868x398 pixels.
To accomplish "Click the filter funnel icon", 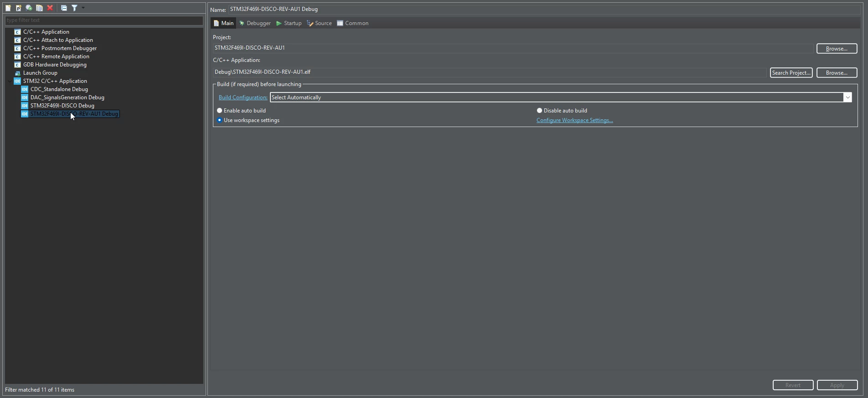I will point(74,8).
